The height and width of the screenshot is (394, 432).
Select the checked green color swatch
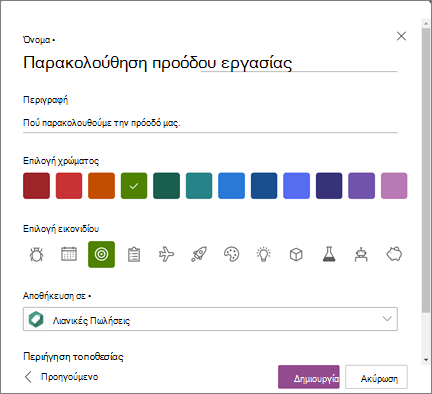[x=134, y=186]
